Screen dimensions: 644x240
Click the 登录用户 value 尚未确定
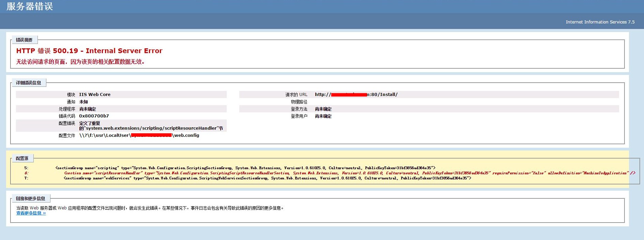pyautogui.click(x=323, y=116)
